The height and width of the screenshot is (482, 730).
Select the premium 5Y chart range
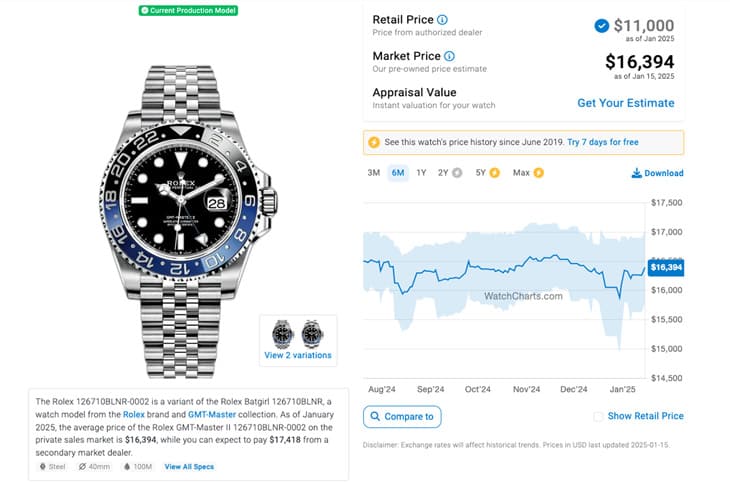(x=486, y=173)
